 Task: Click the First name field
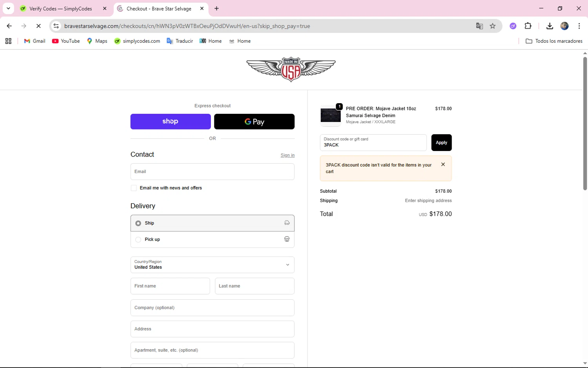tap(170, 286)
